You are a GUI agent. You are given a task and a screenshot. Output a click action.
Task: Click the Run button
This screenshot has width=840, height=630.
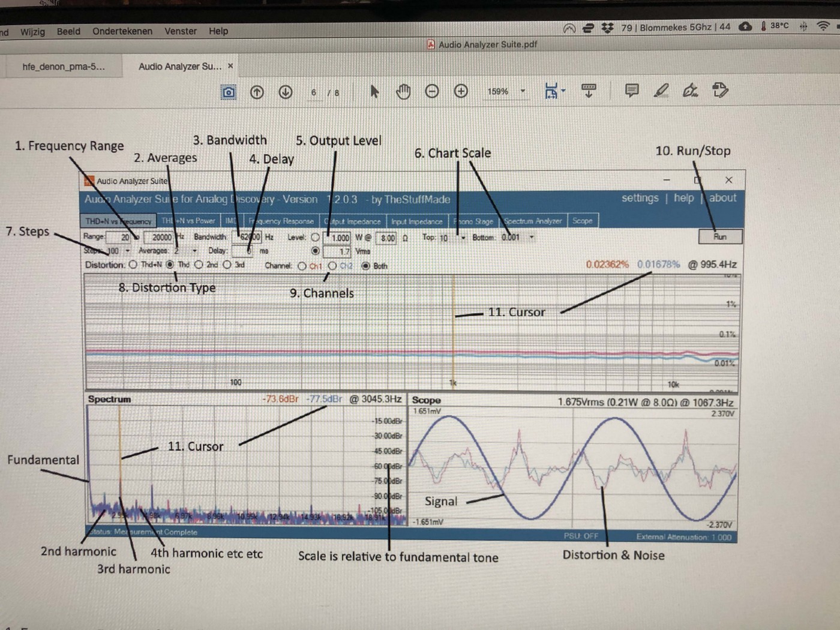click(720, 237)
